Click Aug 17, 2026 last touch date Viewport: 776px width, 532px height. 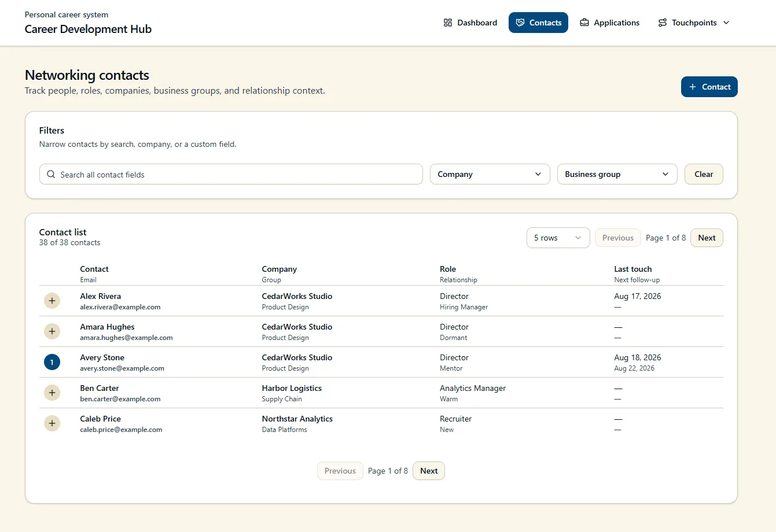638,296
